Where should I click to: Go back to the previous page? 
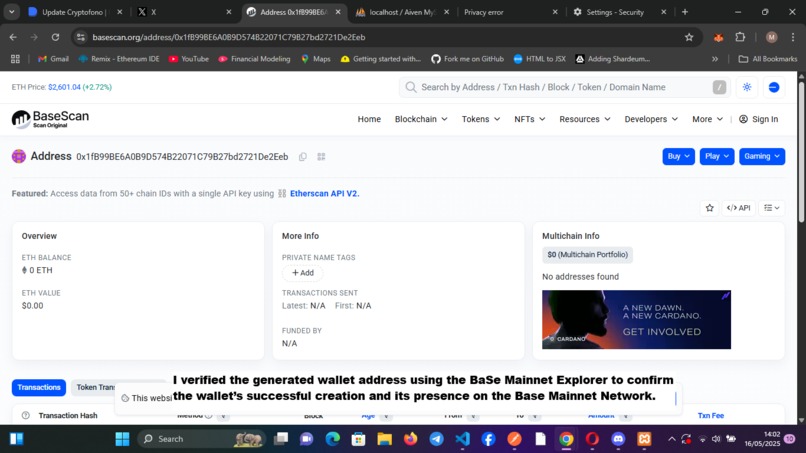pyautogui.click(x=13, y=37)
